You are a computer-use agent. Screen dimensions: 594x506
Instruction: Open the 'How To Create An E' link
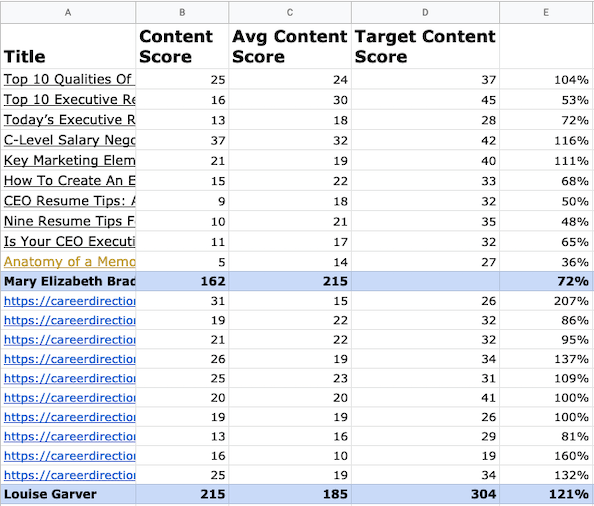[69, 181]
